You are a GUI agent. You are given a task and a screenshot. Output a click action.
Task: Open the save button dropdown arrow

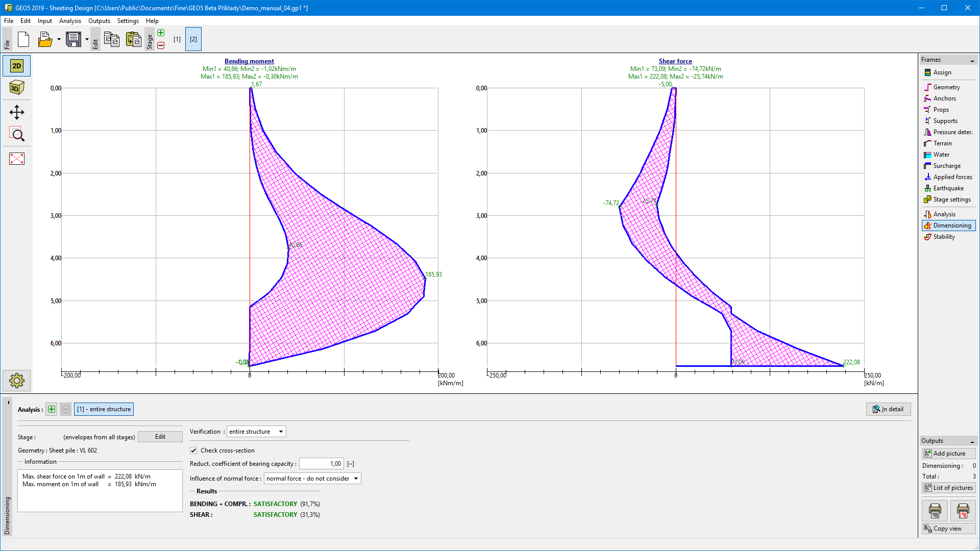click(87, 39)
